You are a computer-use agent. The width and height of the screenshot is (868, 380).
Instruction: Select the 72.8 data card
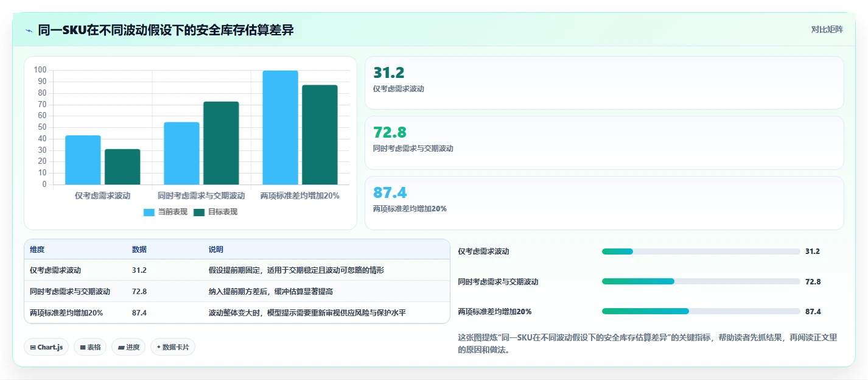click(x=604, y=142)
